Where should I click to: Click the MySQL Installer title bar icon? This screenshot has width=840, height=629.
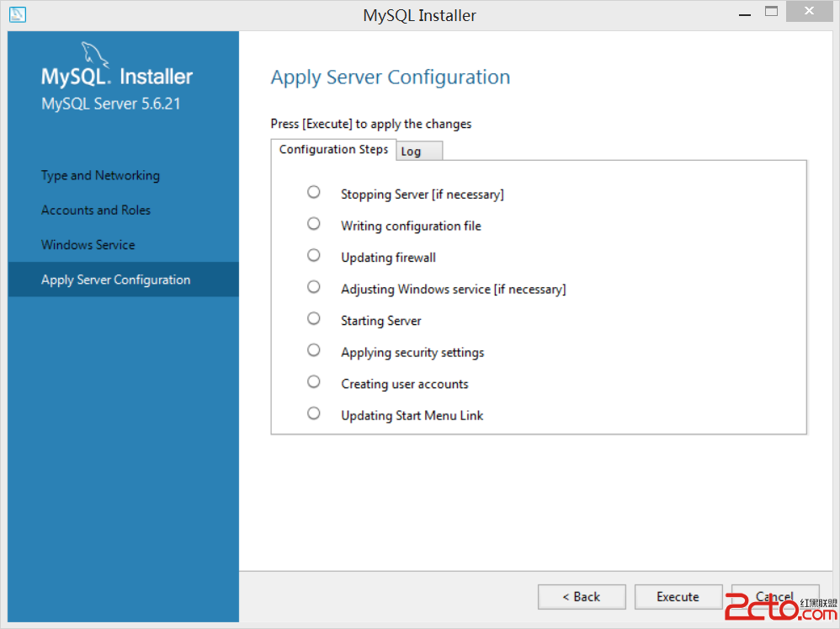pyautogui.click(x=17, y=14)
